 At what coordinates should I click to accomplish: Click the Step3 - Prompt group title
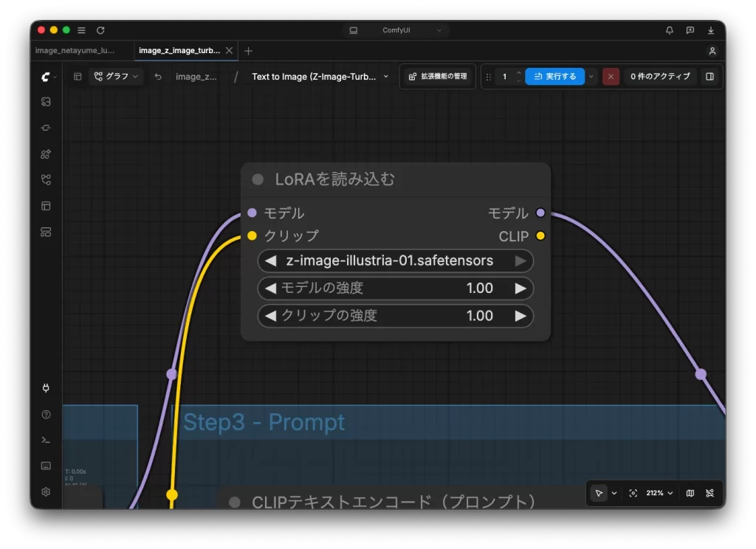pos(264,422)
